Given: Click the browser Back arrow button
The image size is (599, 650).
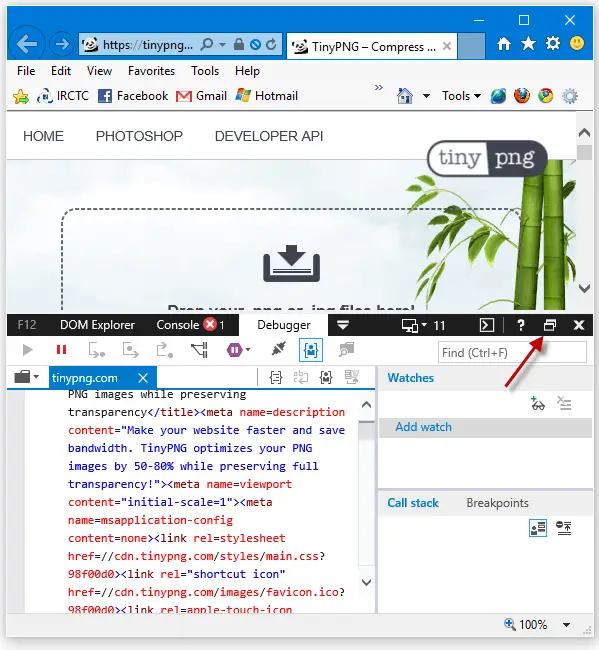Looking at the screenshot, I should pos(27,44).
